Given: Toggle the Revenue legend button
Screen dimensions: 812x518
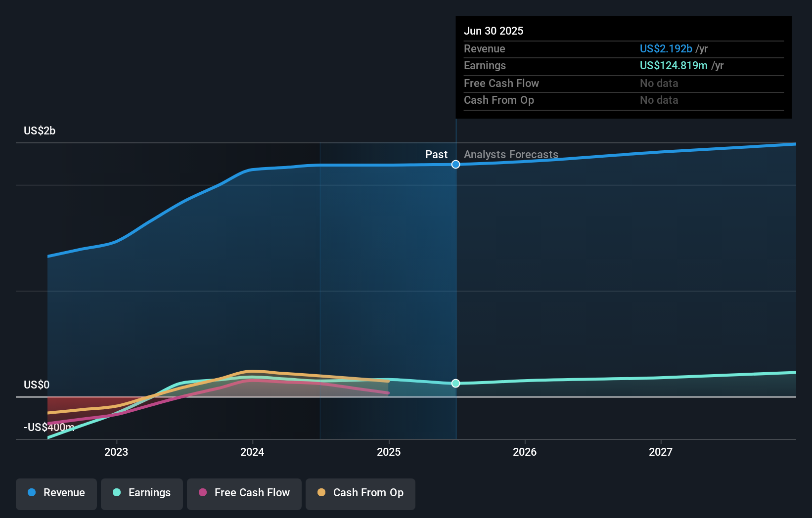Looking at the screenshot, I should [x=56, y=494].
